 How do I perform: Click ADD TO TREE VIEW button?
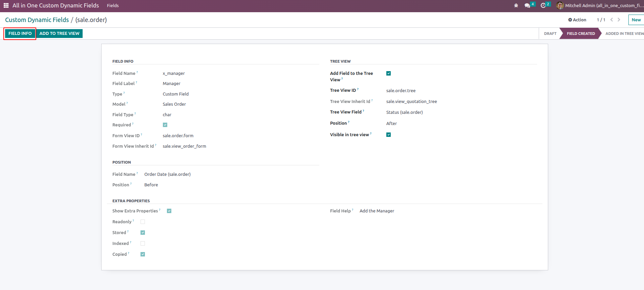tap(59, 34)
